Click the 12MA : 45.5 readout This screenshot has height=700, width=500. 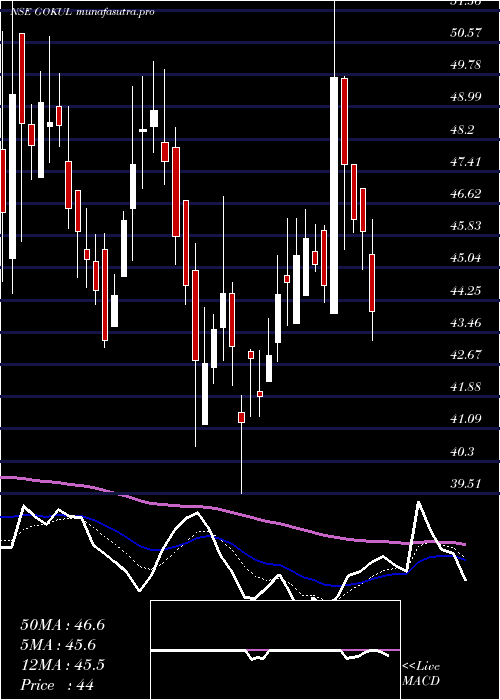click(x=62, y=665)
